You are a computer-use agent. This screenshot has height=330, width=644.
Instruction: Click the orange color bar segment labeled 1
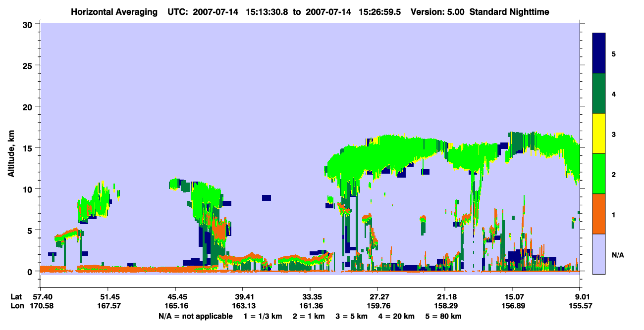click(x=599, y=214)
